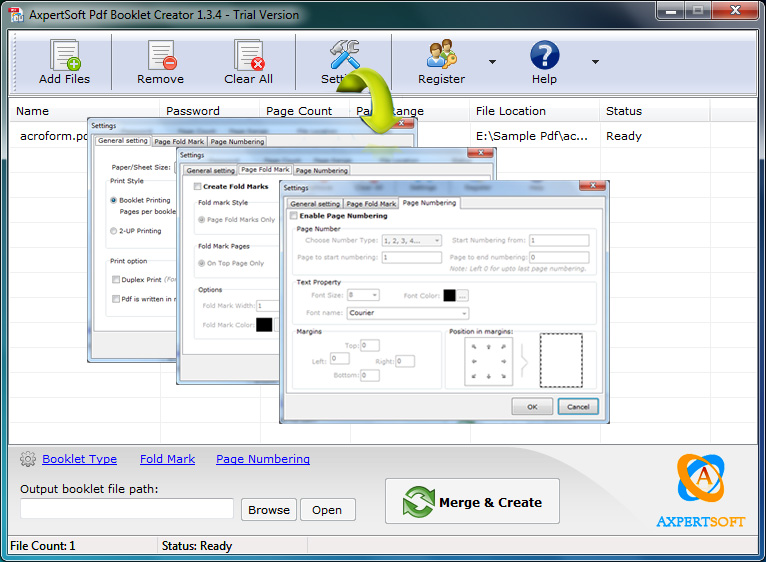Choose middle-left arrow in Position in margins
This screenshot has height=562, width=766.
(473, 362)
